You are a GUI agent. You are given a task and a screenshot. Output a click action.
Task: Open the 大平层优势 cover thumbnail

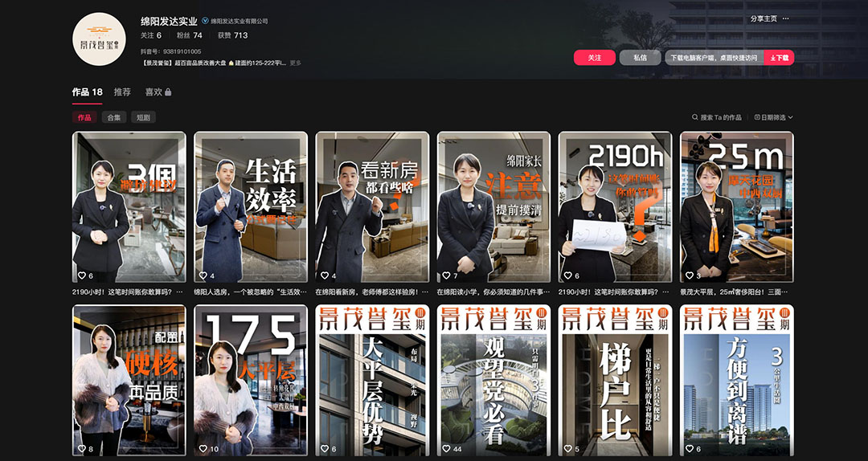pos(372,380)
